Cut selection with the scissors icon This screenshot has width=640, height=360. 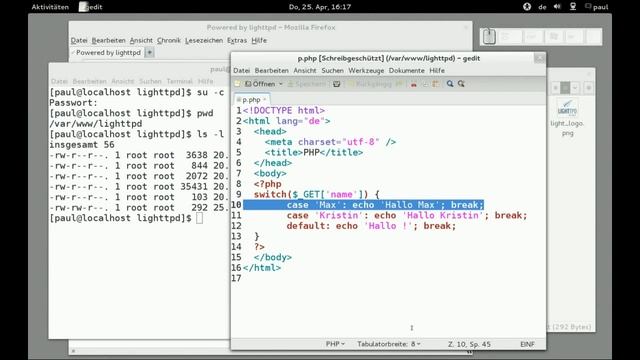(x=413, y=84)
